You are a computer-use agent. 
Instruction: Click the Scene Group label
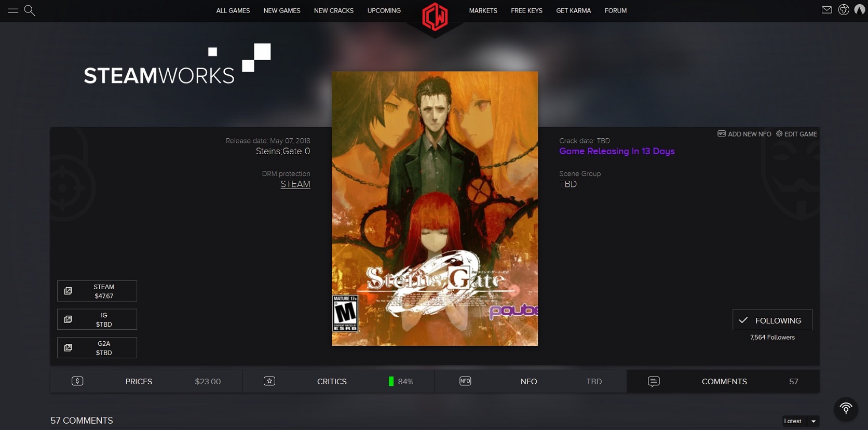click(580, 174)
